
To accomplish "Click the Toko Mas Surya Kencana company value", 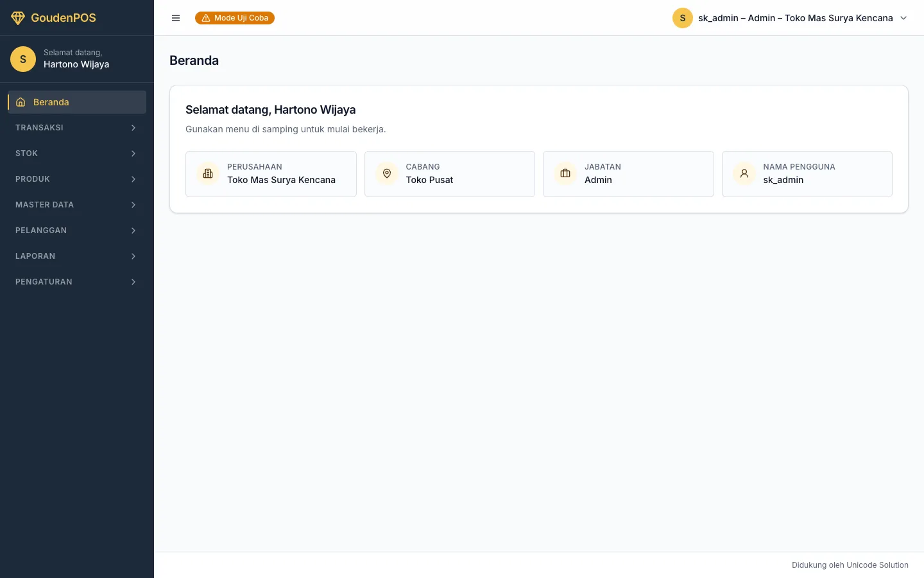I will pos(281,180).
